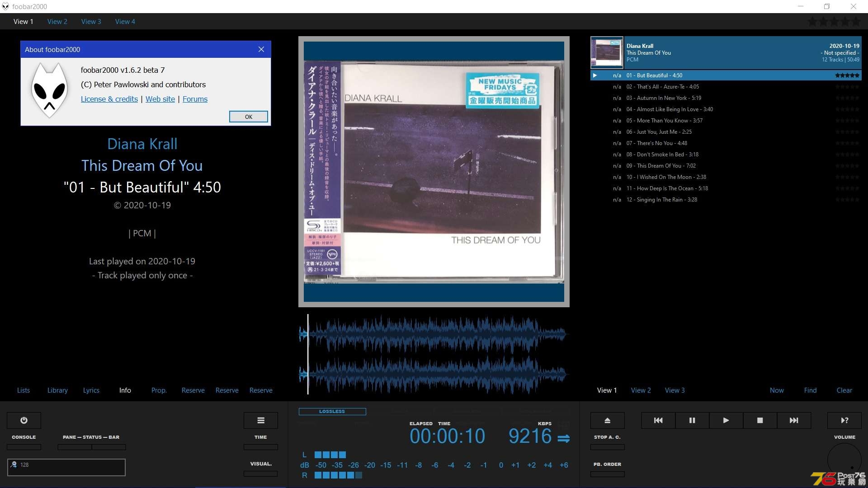Select track 07 - There's No You
The height and width of the screenshot is (488, 868).
coord(726,143)
